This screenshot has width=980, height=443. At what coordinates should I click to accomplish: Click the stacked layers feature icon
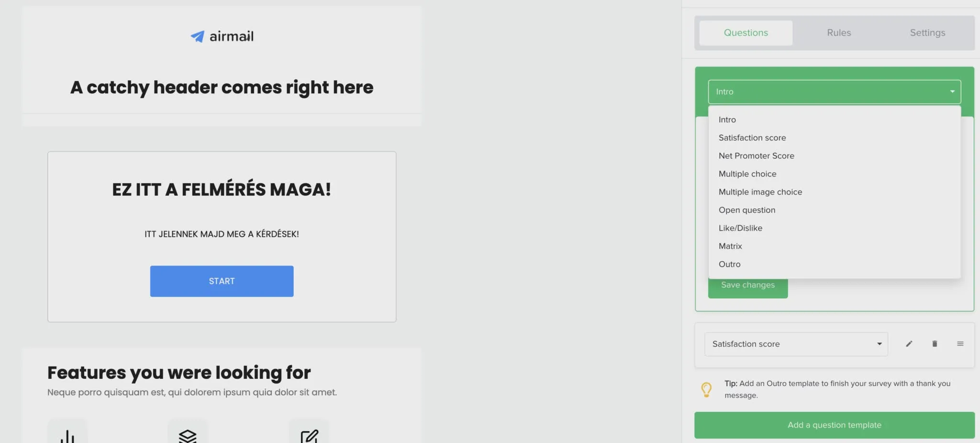click(188, 435)
